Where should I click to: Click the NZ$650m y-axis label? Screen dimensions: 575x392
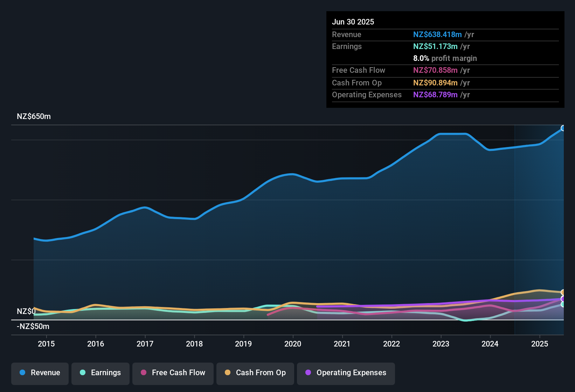(34, 117)
